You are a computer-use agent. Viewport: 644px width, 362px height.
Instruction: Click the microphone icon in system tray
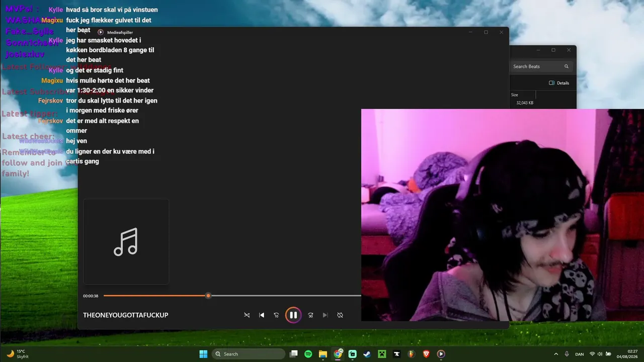click(567, 354)
